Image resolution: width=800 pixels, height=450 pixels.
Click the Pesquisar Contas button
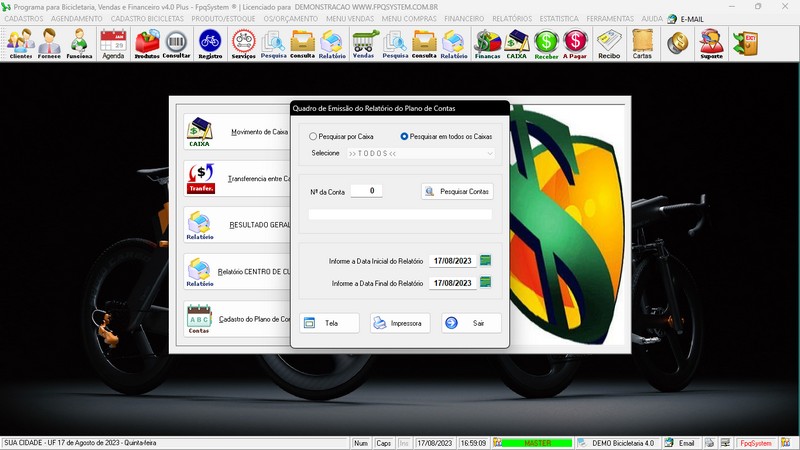tap(457, 191)
